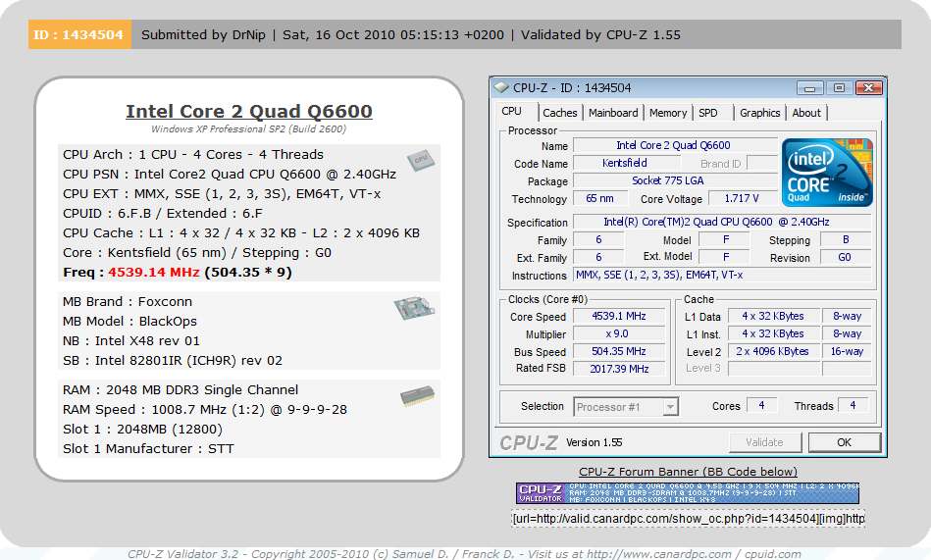
Task: Click the BB code URL text field
Action: point(688,518)
